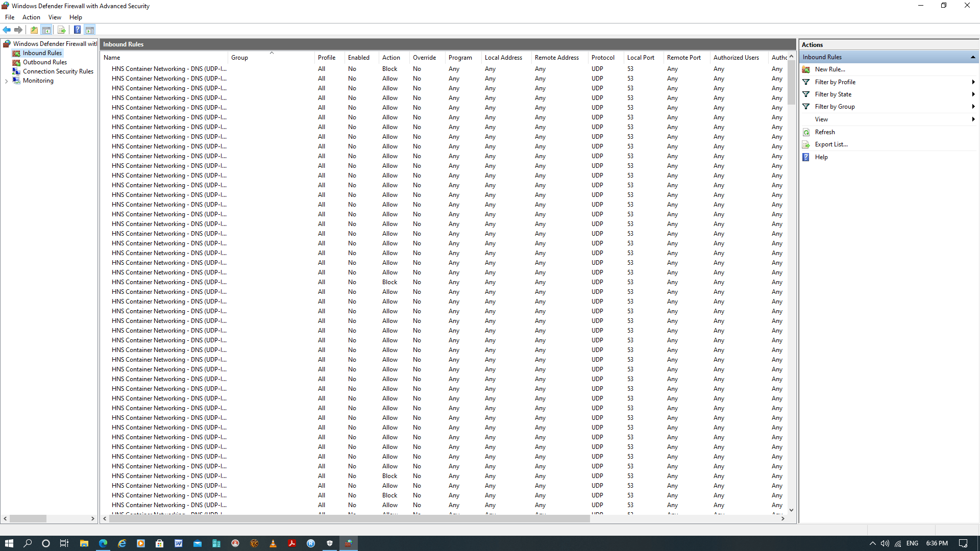
Task: Select the Outbound Rules tree node
Action: (x=45, y=62)
